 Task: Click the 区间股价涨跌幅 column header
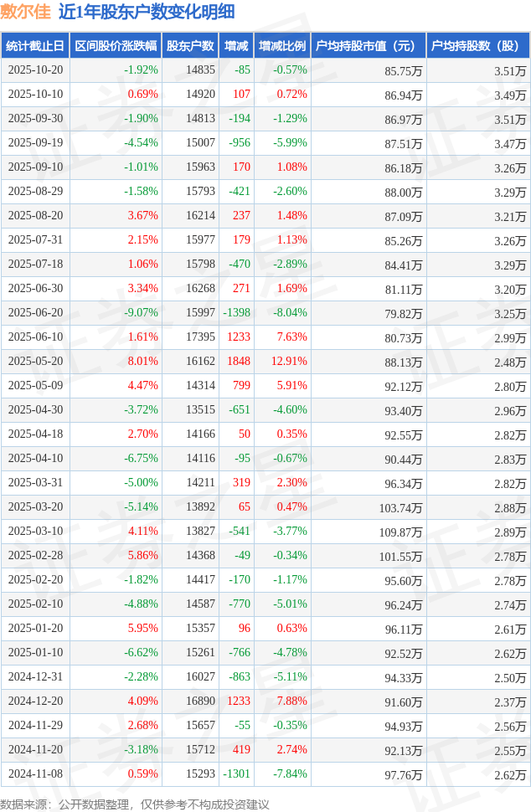point(116,46)
